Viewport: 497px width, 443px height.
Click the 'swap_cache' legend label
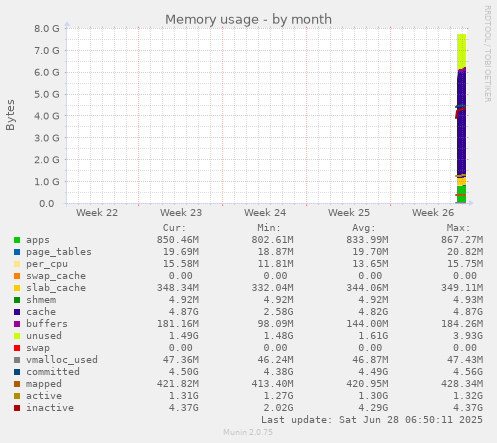coord(56,276)
